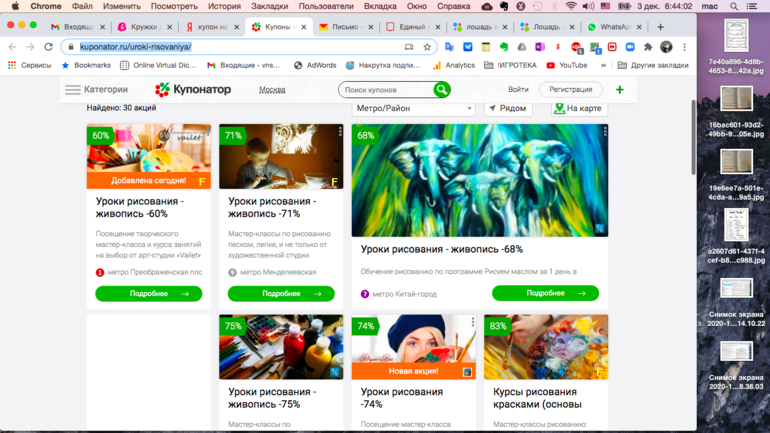Bookmark page with the star icon

pyautogui.click(x=427, y=47)
